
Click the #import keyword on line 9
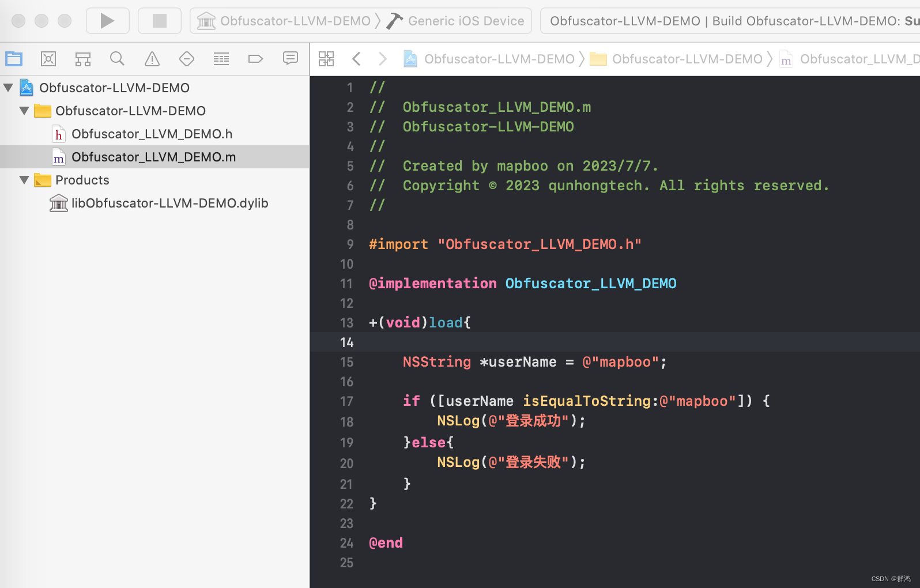click(398, 244)
